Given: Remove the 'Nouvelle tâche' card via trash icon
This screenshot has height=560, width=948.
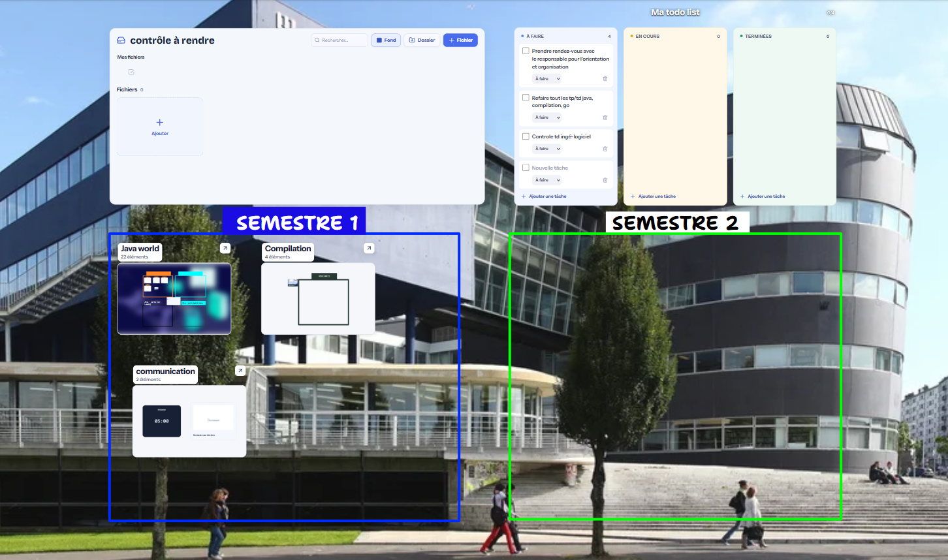Looking at the screenshot, I should pos(605,180).
